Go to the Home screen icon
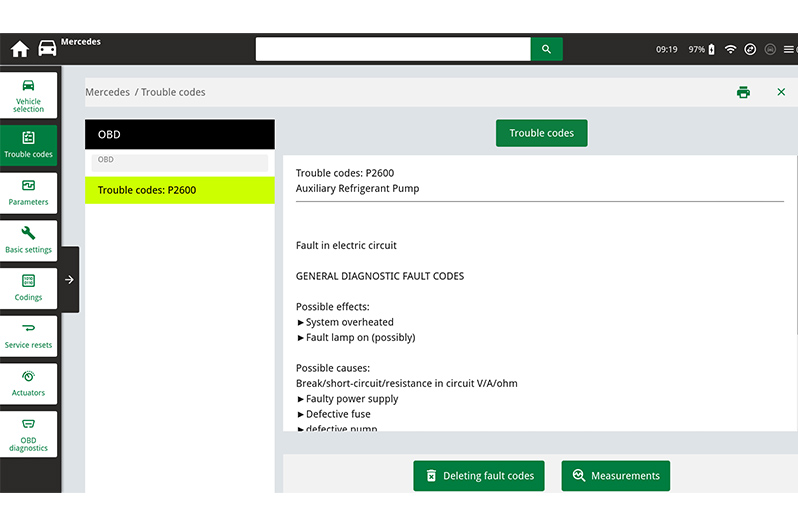This screenshot has width=798, height=525. [20, 49]
